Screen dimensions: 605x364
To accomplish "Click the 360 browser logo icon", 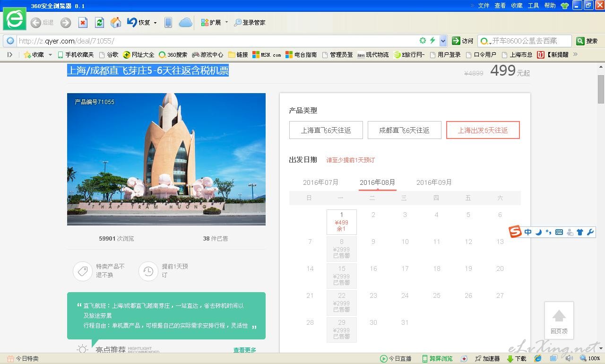I will (15, 19).
